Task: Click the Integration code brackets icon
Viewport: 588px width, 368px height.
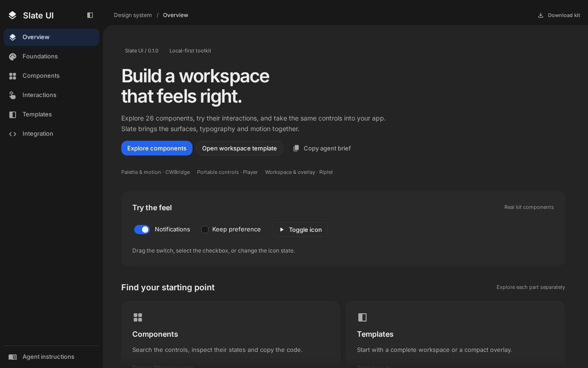Action: pyautogui.click(x=13, y=134)
